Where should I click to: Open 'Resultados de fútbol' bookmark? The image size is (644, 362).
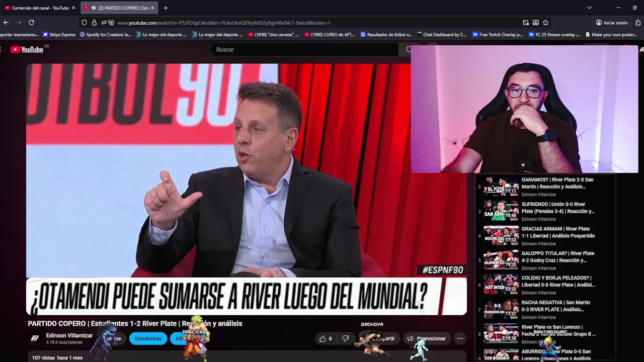click(x=386, y=35)
